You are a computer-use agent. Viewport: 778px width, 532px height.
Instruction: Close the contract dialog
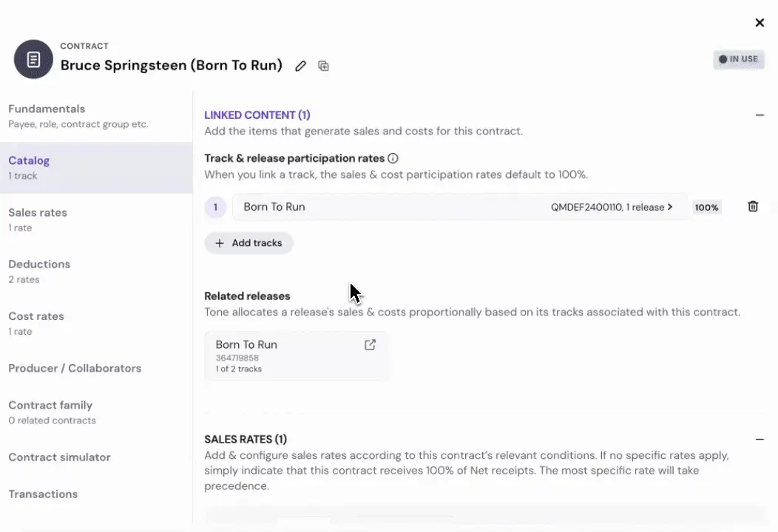click(x=760, y=23)
